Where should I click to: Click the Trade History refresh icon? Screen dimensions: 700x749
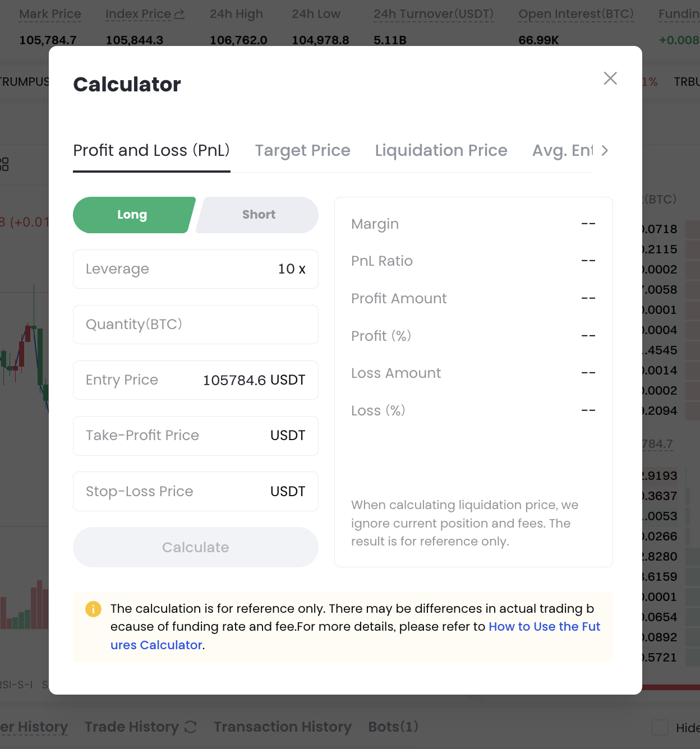coord(191,727)
